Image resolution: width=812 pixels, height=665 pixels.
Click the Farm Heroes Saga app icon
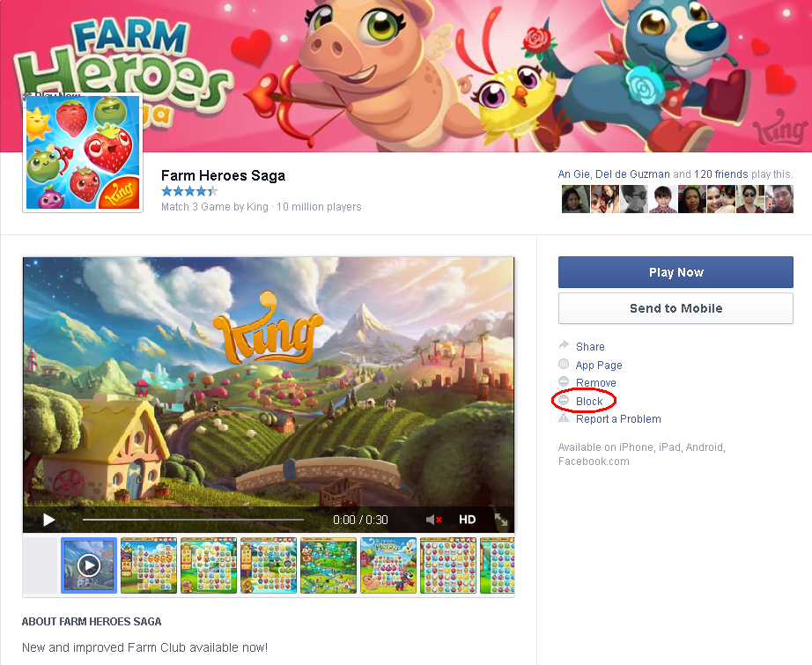tap(83, 152)
